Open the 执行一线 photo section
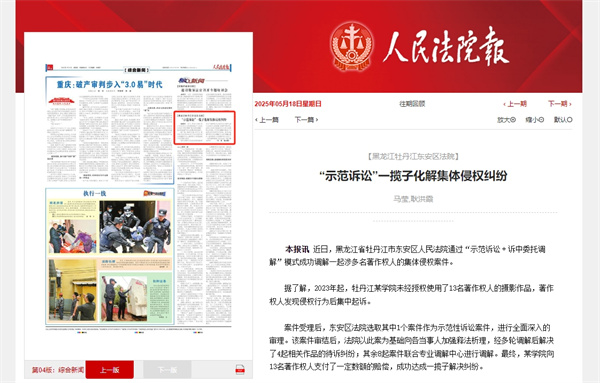Image resolution: width=600 pixels, height=383 pixels. tap(95, 194)
